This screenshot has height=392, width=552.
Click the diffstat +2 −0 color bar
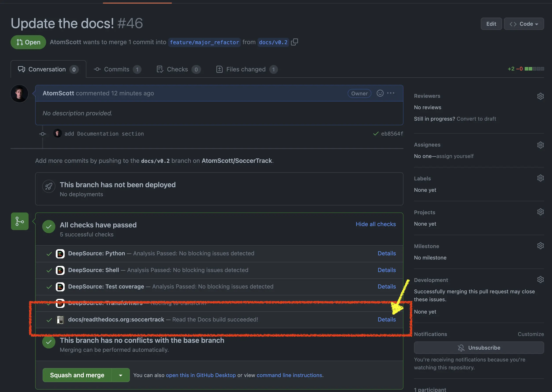(x=534, y=69)
